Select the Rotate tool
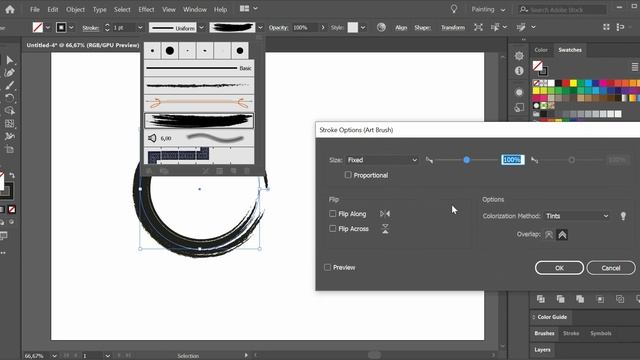 pyautogui.click(x=10, y=98)
